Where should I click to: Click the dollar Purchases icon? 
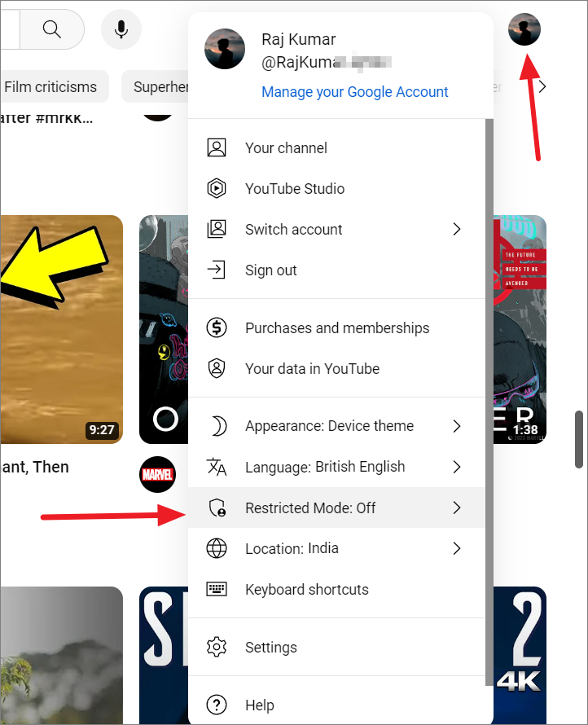click(x=217, y=327)
